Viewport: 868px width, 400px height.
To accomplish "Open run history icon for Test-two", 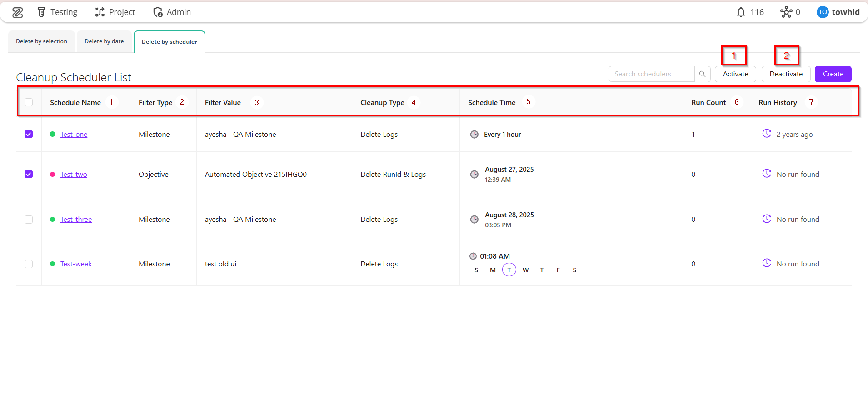I will click(767, 174).
